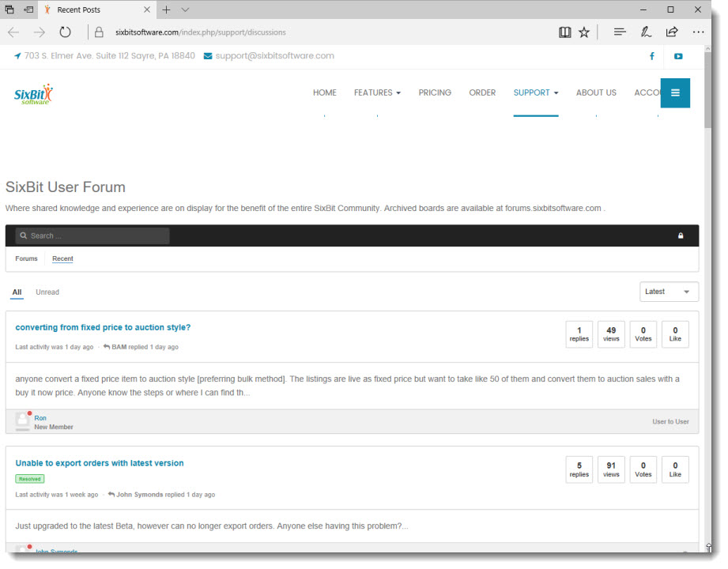Open 'Unable to export orders with latest version'
728x569 pixels.
coord(100,463)
